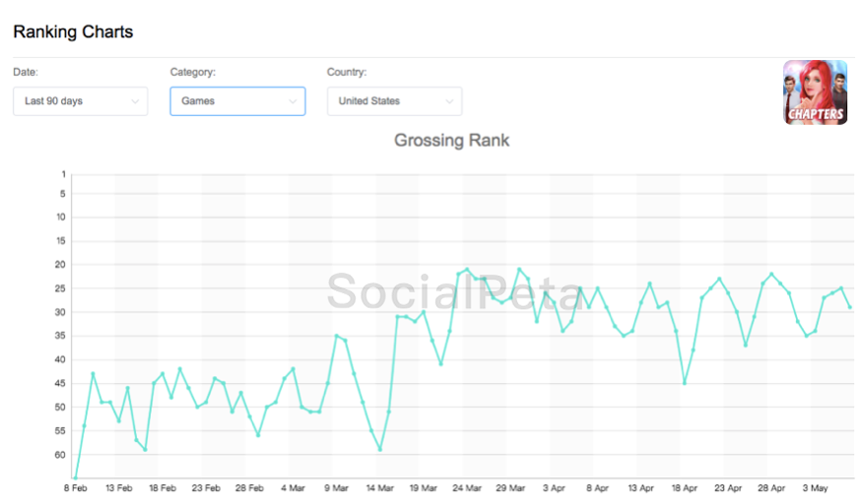Click the y-axis label 60

coord(61,455)
